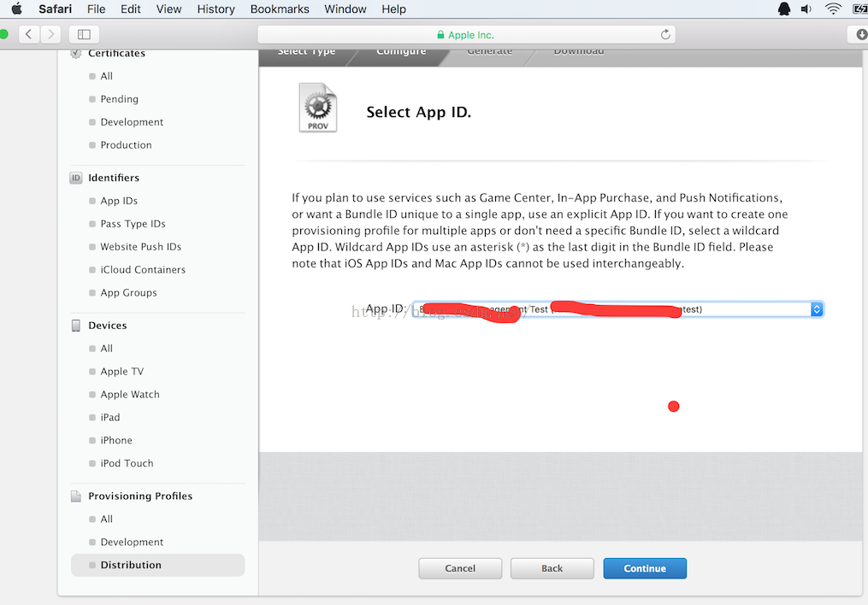Toggle the Safari sidebar button
Image resolution: width=868 pixels, height=605 pixels.
pyautogui.click(x=84, y=34)
